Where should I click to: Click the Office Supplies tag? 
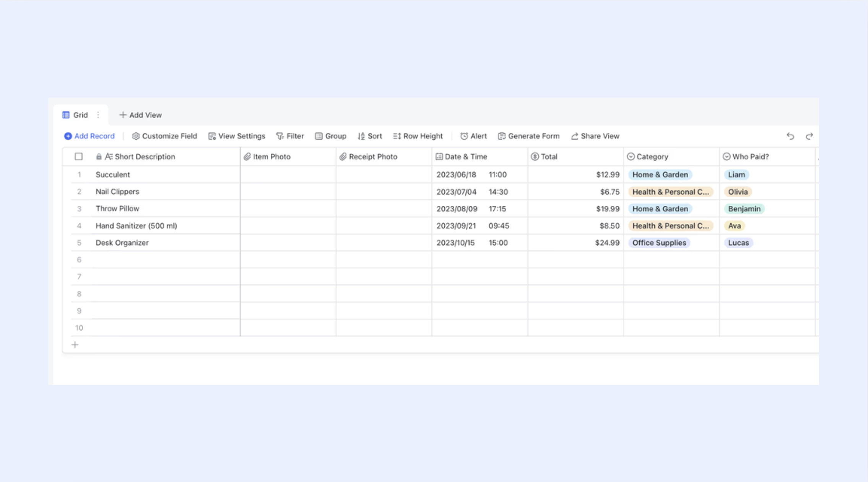(x=659, y=243)
